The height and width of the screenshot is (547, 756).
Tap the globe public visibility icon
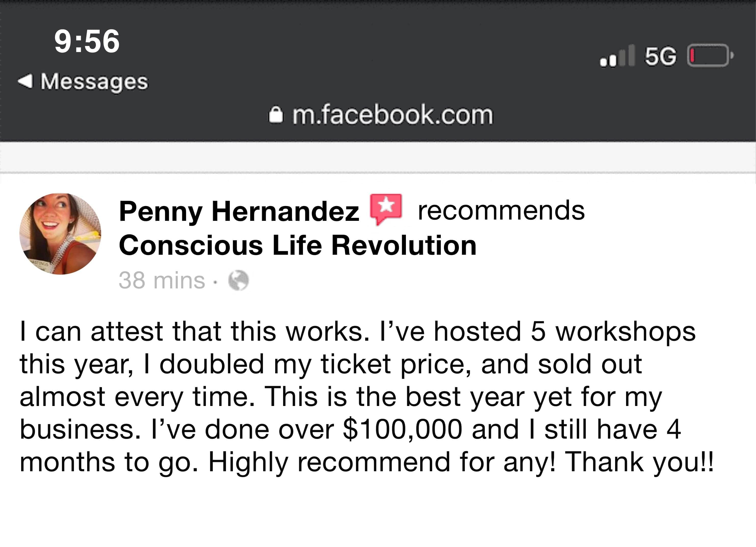coord(238,281)
